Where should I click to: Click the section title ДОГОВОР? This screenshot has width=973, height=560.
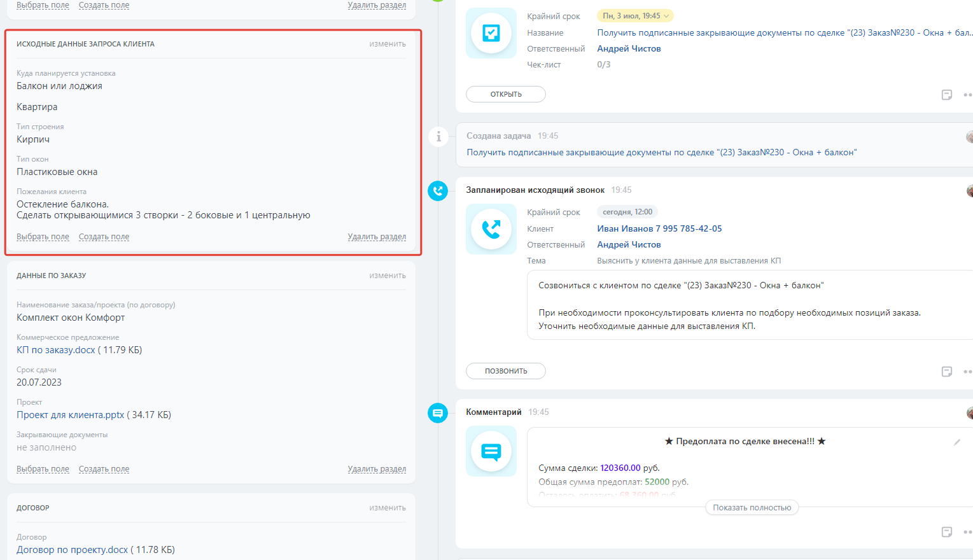point(33,508)
